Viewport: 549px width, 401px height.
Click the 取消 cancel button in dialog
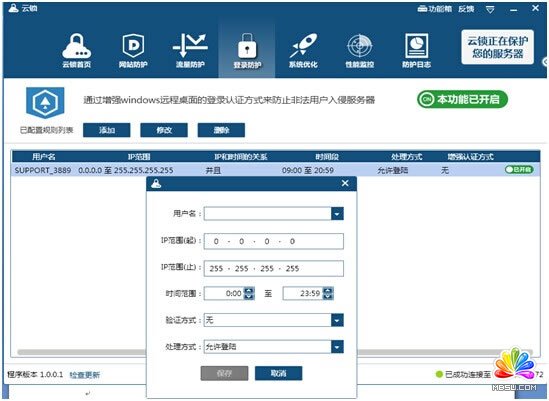279,373
